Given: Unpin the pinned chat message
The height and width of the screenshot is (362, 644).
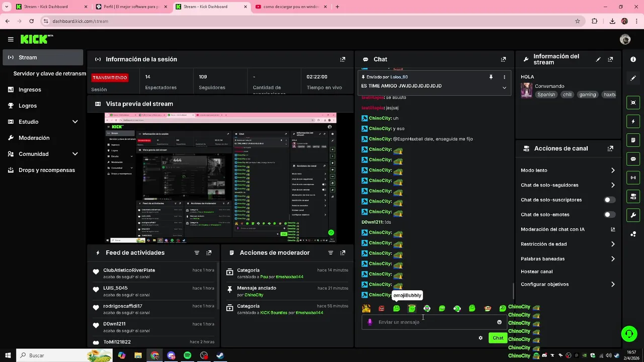Looking at the screenshot, I should pyautogui.click(x=491, y=77).
